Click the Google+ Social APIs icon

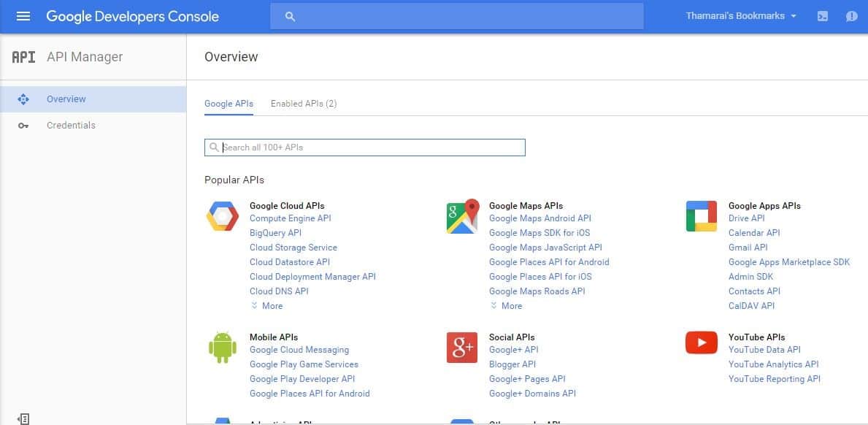(x=461, y=348)
